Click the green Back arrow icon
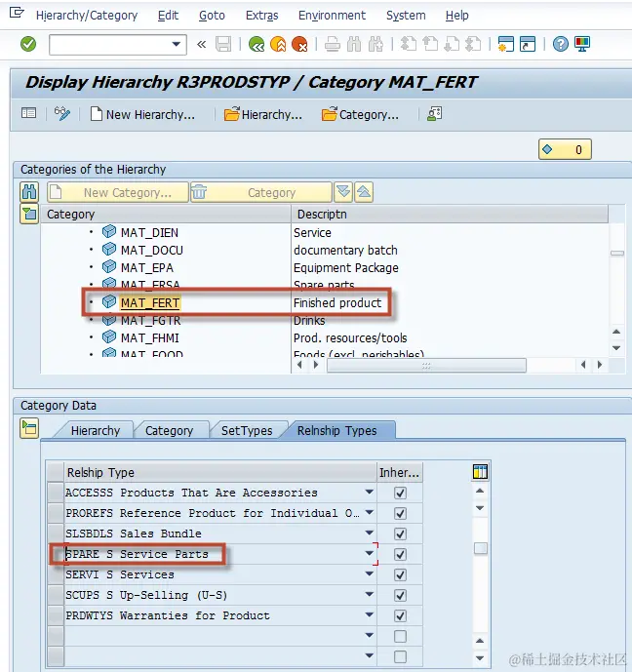The width and height of the screenshot is (632, 672). tap(257, 44)
